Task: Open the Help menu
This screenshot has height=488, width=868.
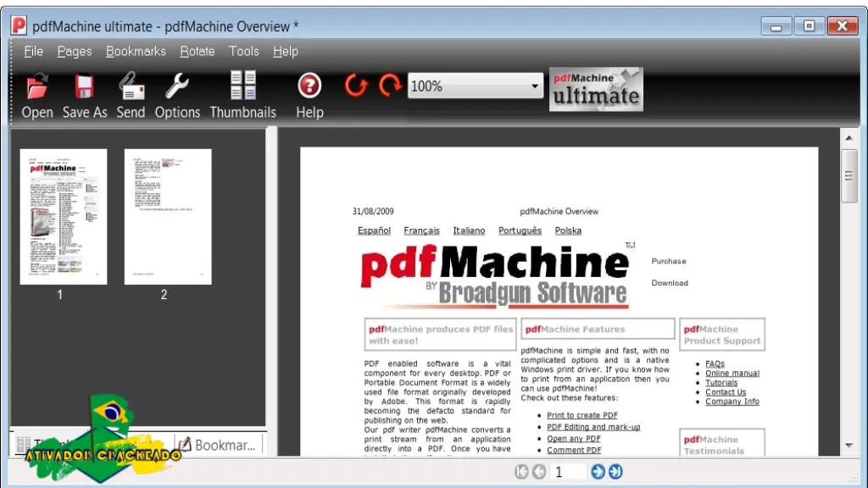Action: [x=285, y=52]
